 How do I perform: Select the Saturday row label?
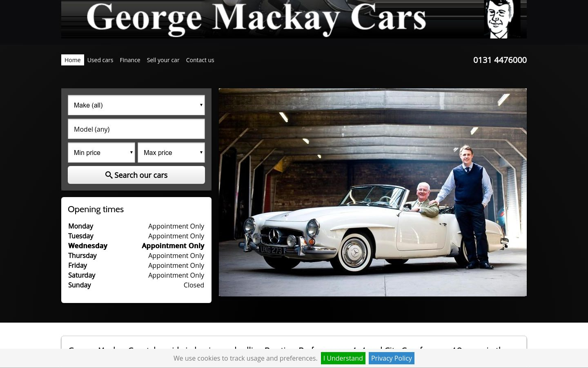click(82, 275)
